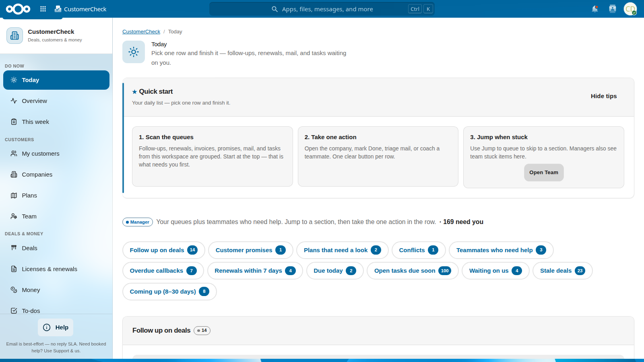Open the Today sidebar item
The image size is (644, 362).
click(x=56, y=80)
